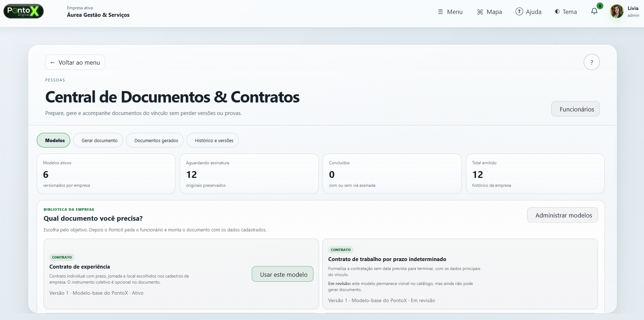Click the PESSOAS breadcrumb label
The width and height of the screenshot is (644, 320).
point(55,80)
